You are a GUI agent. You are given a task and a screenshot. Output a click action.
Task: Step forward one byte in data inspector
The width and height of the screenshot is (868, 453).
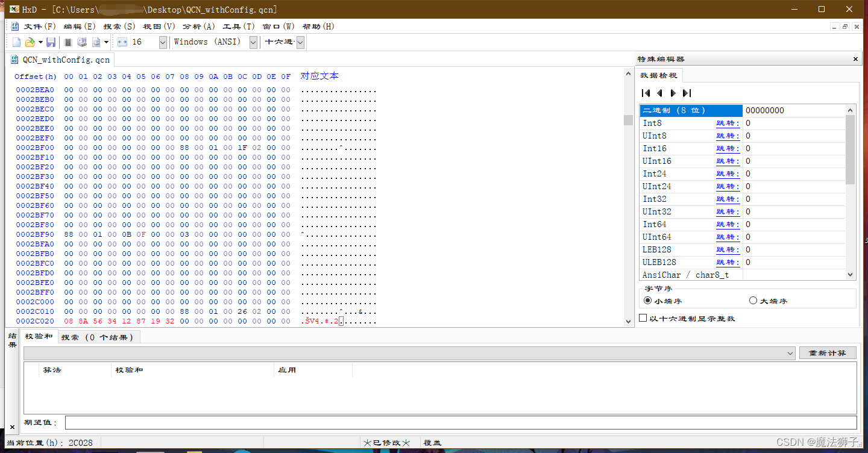coord(673,93)
